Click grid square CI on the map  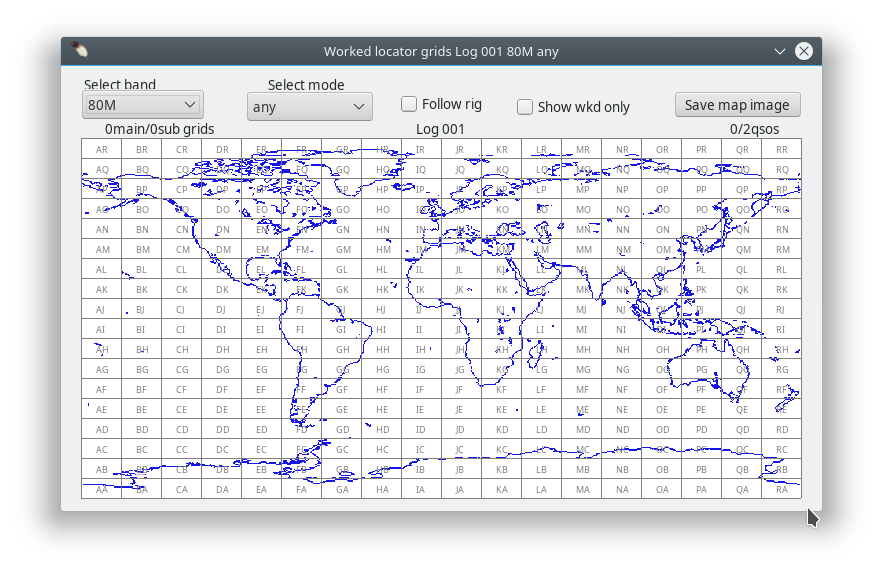tap(182, 329)
